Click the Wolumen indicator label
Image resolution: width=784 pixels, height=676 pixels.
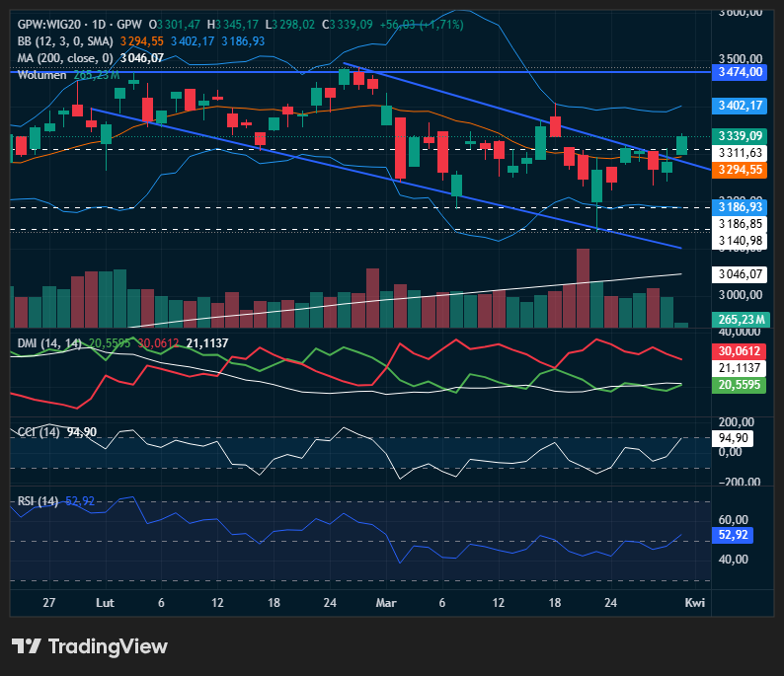(41, 75)
